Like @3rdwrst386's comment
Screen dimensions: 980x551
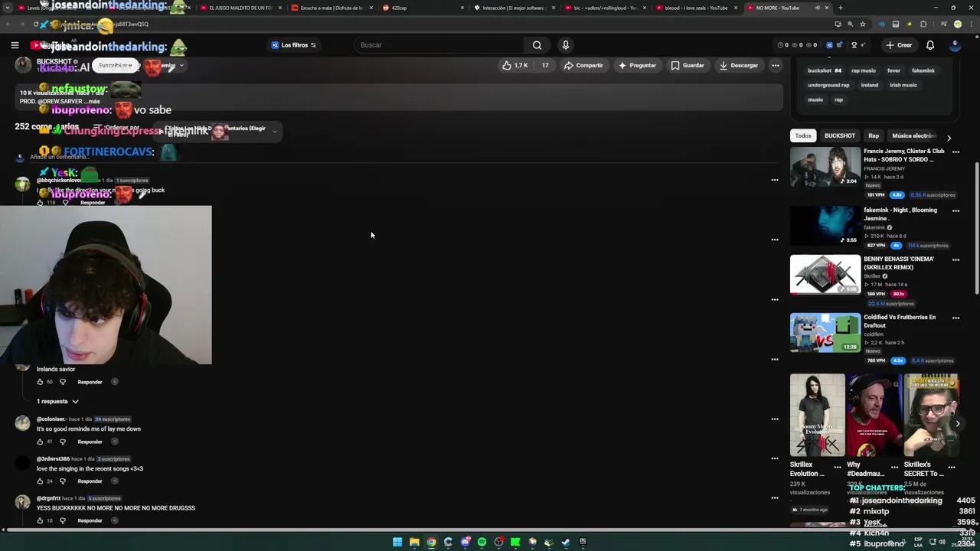tap(40, 481)
